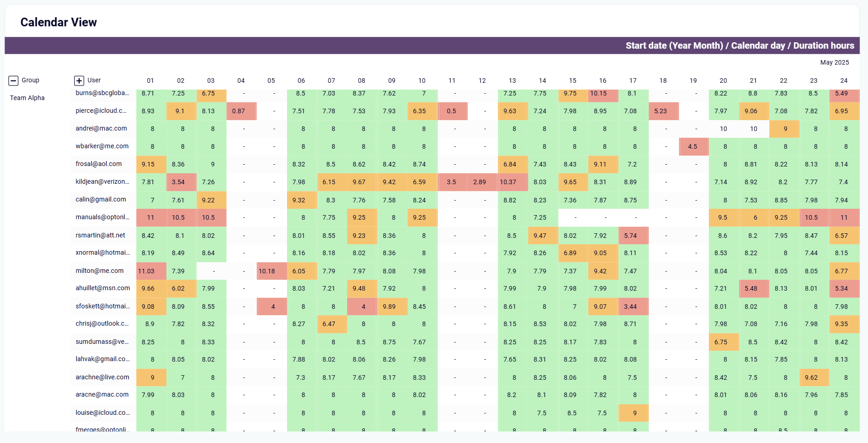
Task: Select day 01 column header
Action: click(151, 81)
